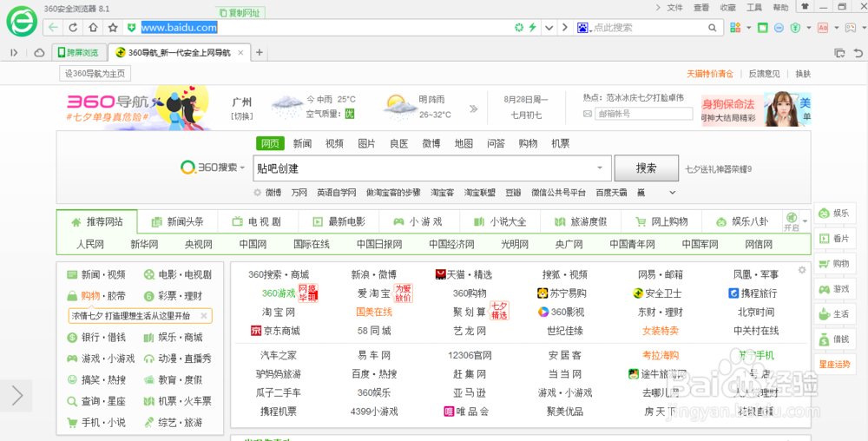The image size is (868, 441).
Task: Select the 新闻 search tab
Action: point(302,143)
